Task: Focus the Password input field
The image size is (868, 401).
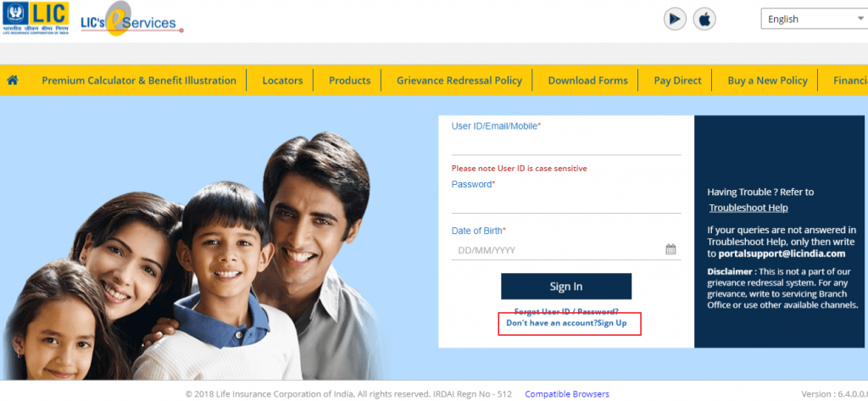Action: (566, 202)
